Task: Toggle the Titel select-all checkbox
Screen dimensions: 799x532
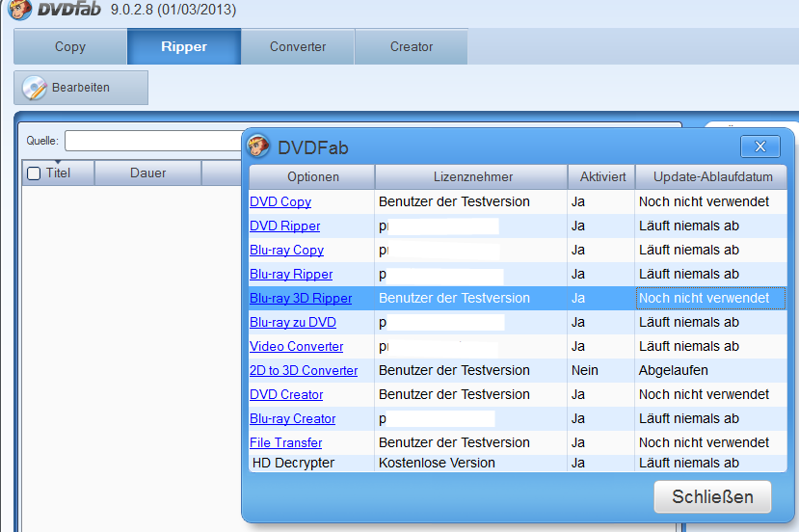Action: point(34,173)
